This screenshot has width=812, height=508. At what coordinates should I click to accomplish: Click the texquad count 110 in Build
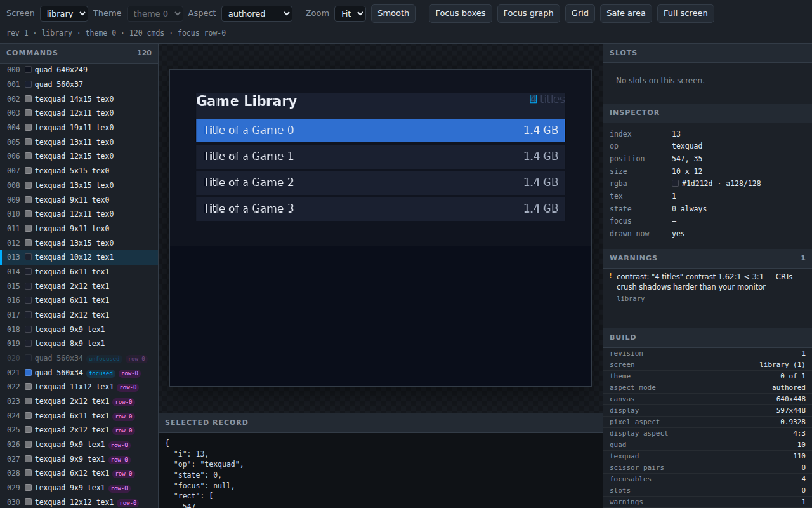coord(799,456)
